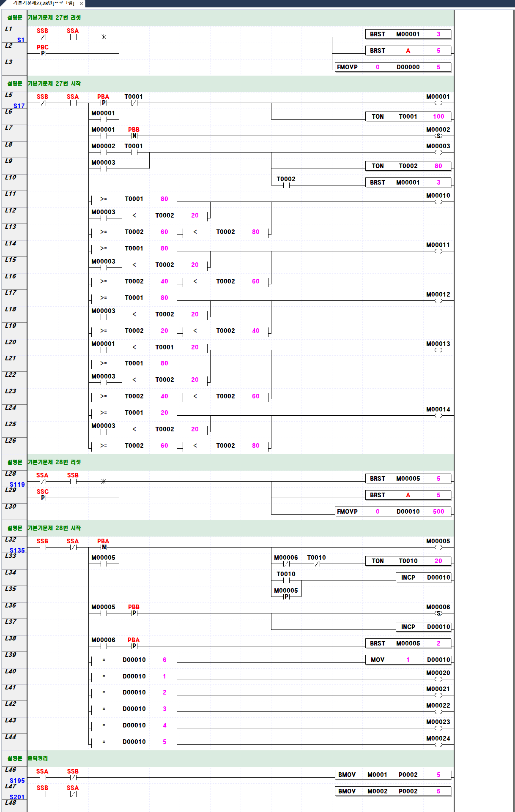Select the TON T0001 100 timer block

click(x=408, y=117)
